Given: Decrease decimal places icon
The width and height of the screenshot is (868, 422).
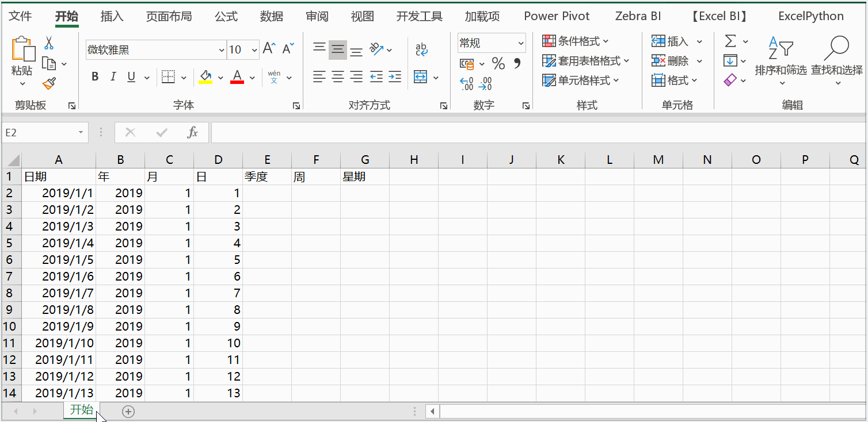Looking at the screenshot, I should point(485,84).
